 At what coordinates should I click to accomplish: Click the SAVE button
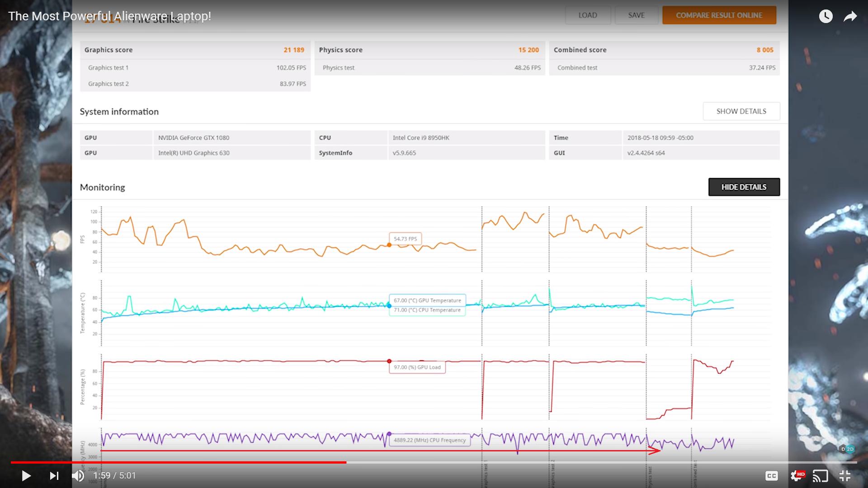[x=636, y=15]
